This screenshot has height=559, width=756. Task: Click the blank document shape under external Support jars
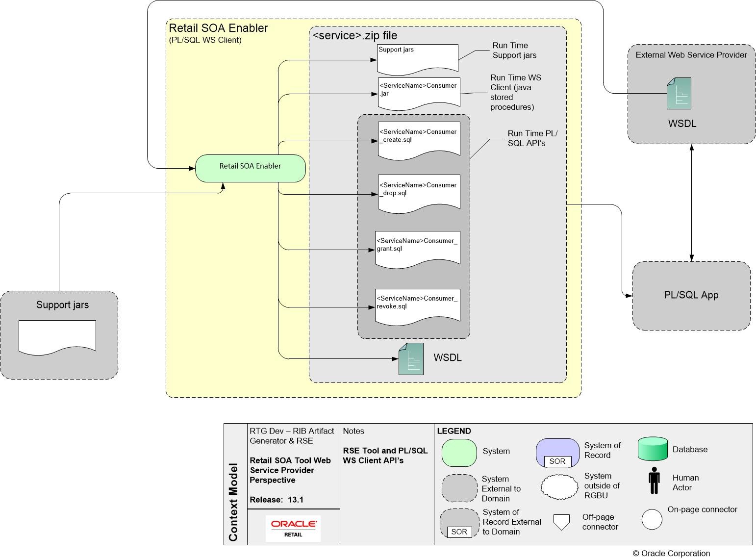tap(57, 337)
